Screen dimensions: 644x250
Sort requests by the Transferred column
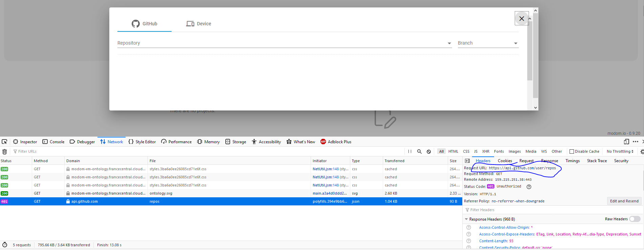tap(416, 161)
